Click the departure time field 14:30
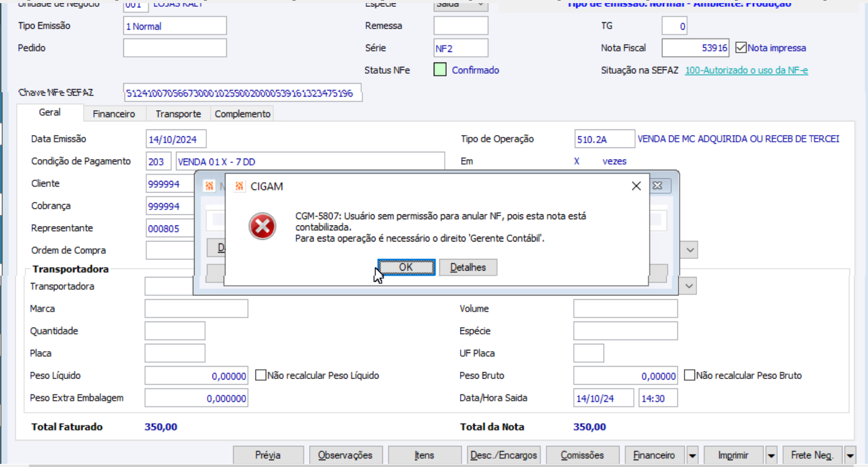The image size is (868, 467). 658,398
